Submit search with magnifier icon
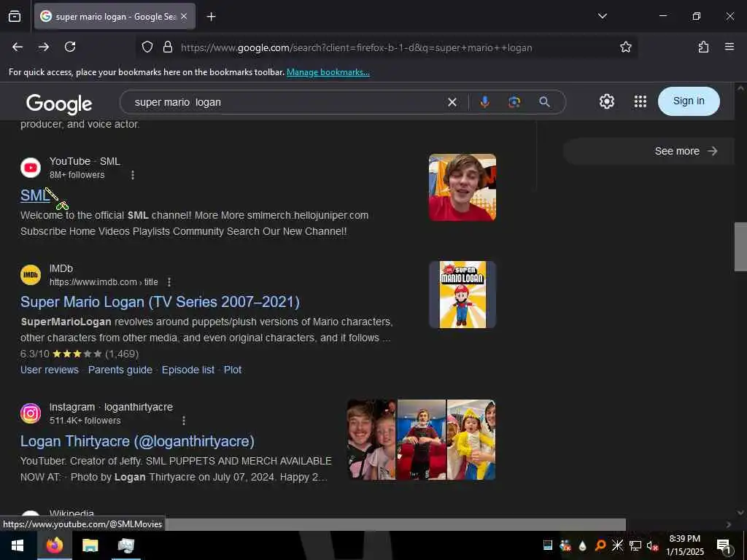The image size is (747, 560). click(x=544, y=102)
